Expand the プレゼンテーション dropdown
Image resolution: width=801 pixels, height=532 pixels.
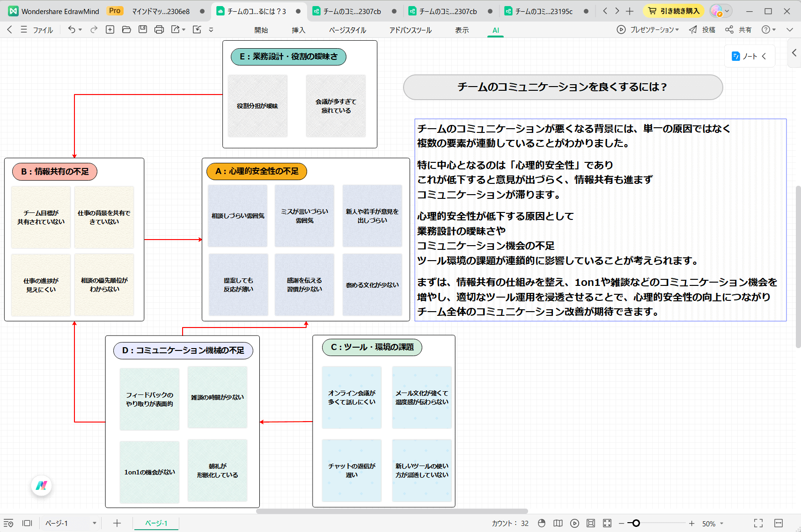coord(677,29)
